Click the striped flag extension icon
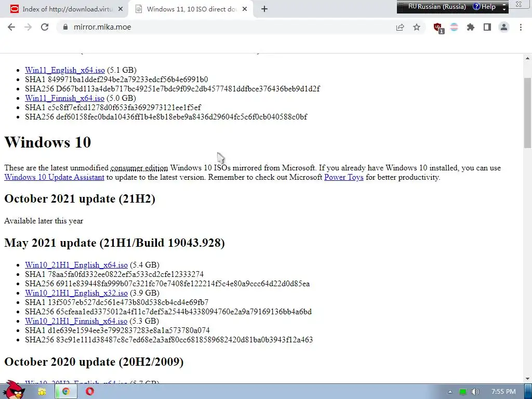Screen dimensions: 532x399 454,27
